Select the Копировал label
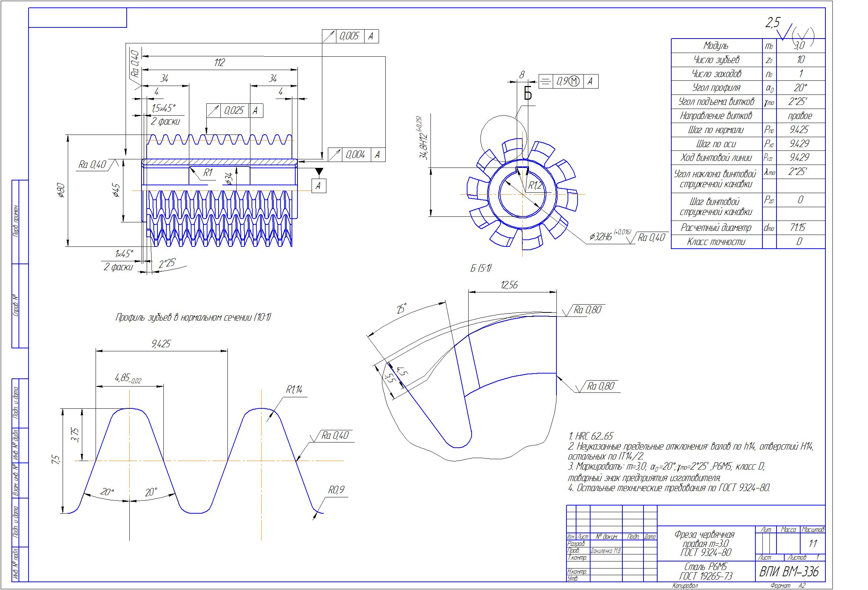 [x=685, y=586]
